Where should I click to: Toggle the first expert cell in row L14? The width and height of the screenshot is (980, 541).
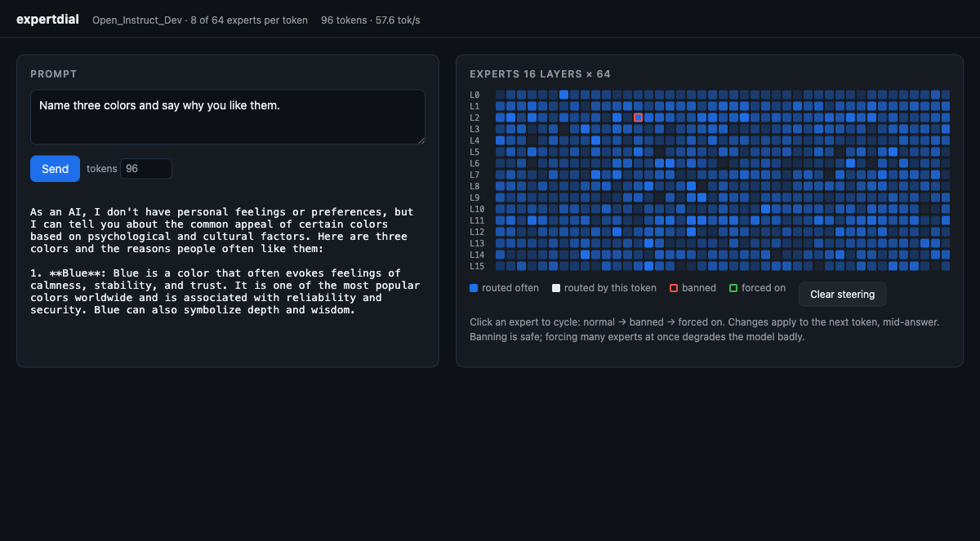coord(501,255)
